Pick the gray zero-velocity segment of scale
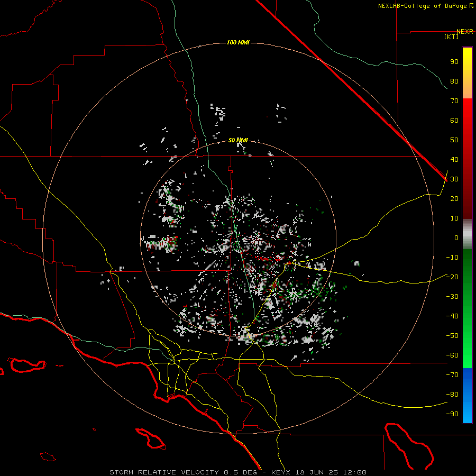This screenshot has height=476, width=476. click(x=467, y=234)
